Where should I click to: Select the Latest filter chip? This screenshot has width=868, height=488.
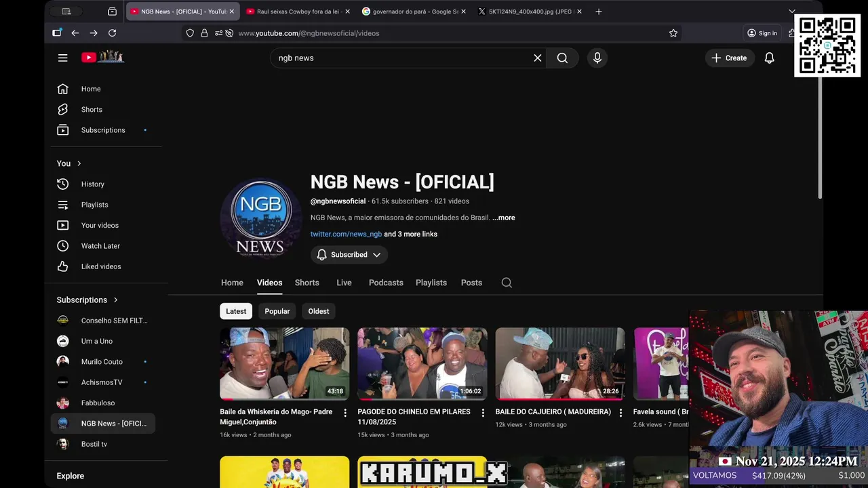[236, 311]
